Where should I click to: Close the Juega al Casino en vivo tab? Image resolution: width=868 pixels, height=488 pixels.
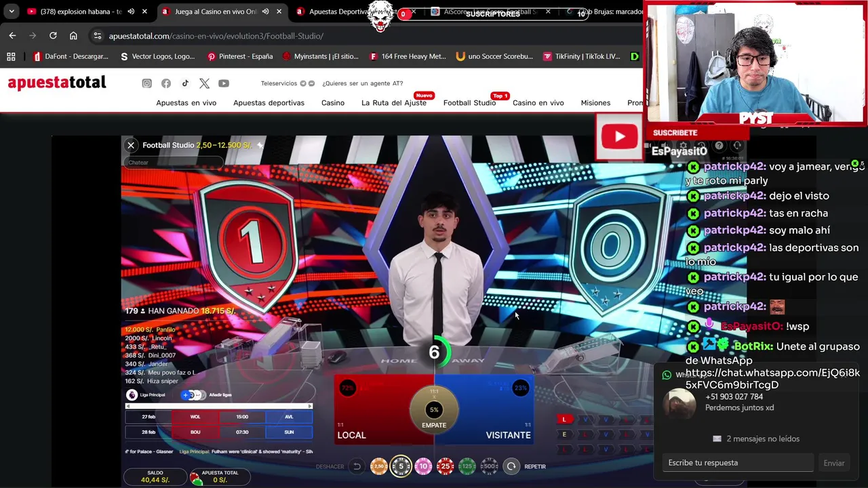279,12
